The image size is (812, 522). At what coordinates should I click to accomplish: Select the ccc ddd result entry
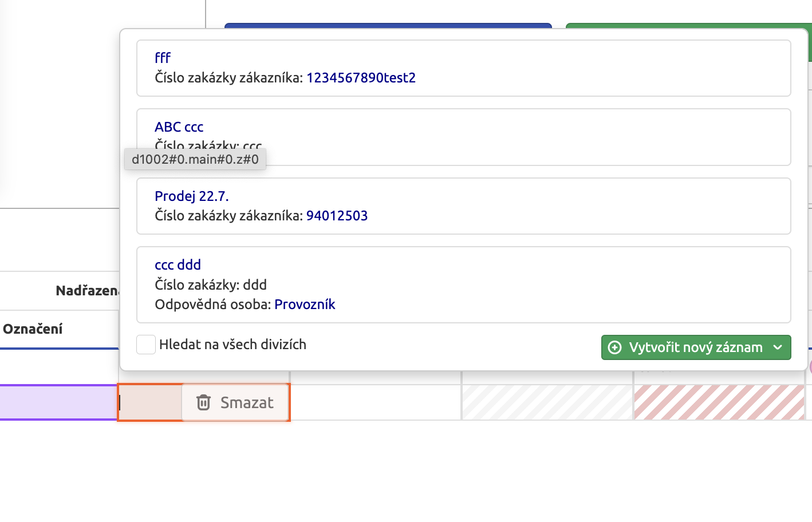(178, 264)
